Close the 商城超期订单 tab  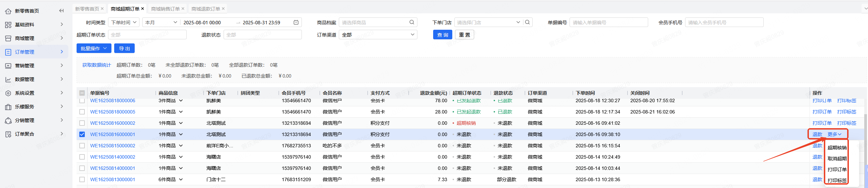143,9
